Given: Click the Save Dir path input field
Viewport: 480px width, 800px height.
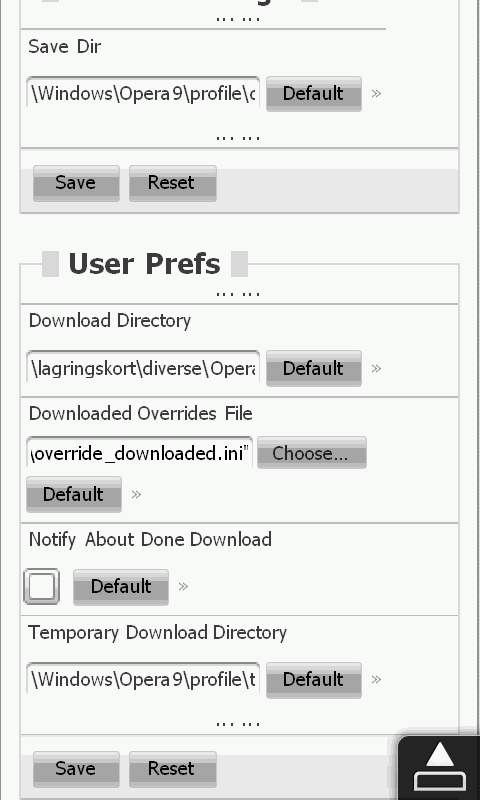Looking at the screenshot, I should 143,93.
